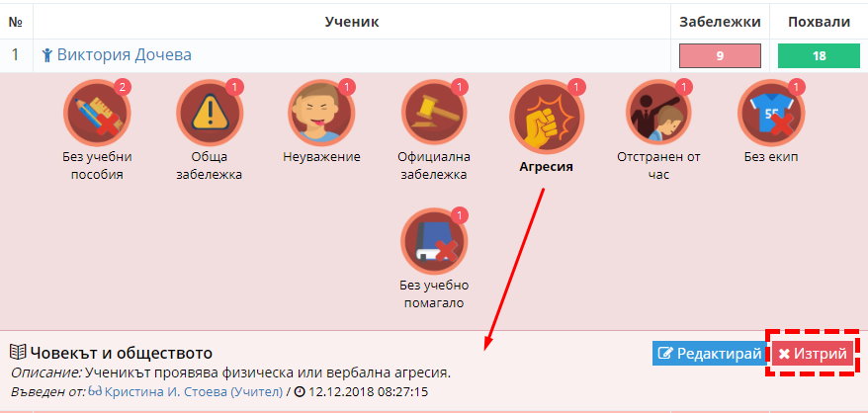Click the Човекът и обществото subject title
This screenshot has width=868, height=413.
pyautogui.click(x=122, y=353)
